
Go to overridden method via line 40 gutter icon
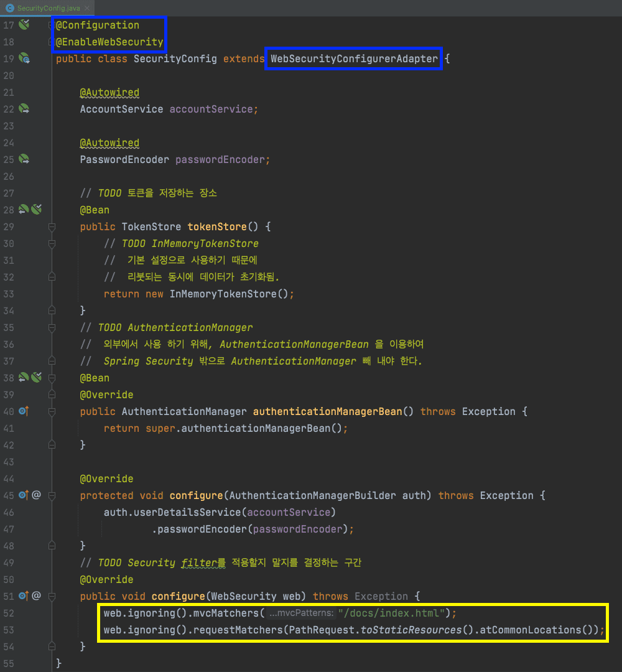coord(24,411)
